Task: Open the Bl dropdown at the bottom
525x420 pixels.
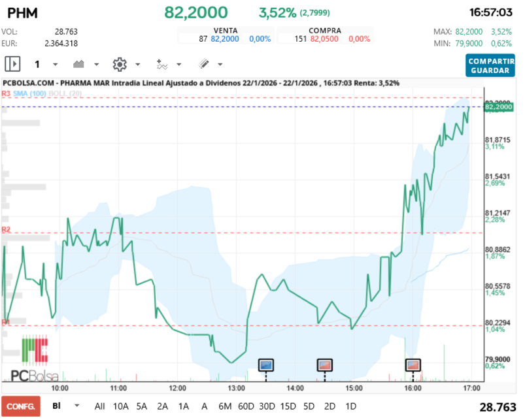Action: (63, 406)
